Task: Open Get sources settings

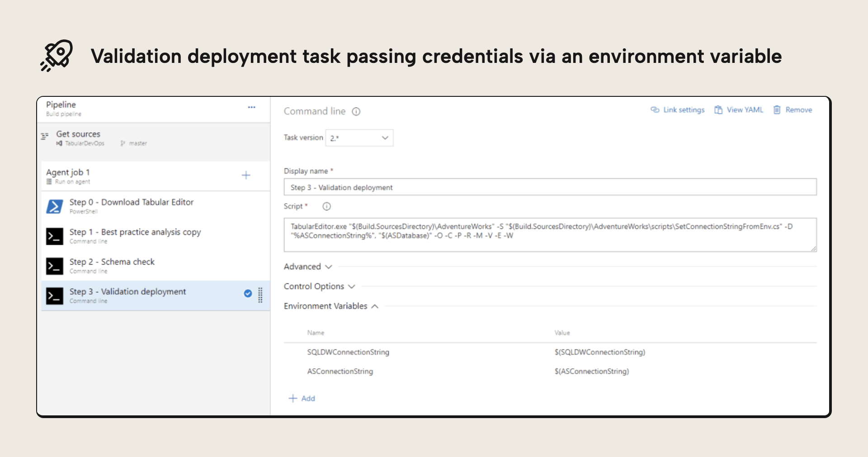Action: pyautogui.click(x=154, y=138)
